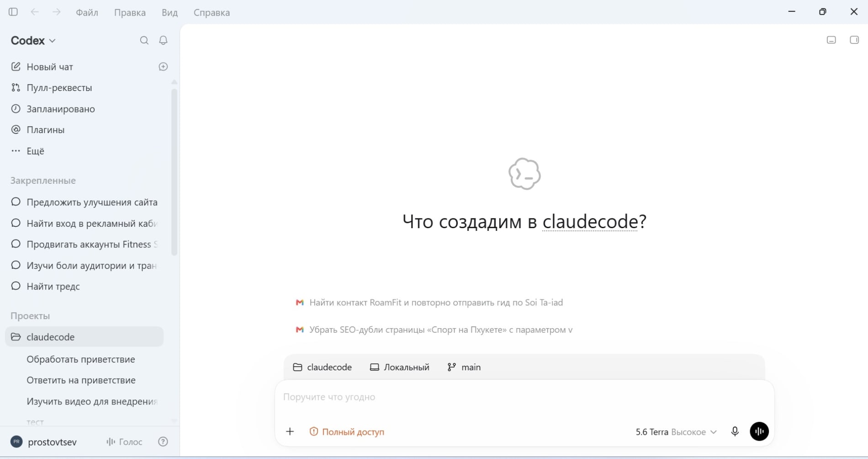
Task: Open the prostovtsev account menu
Action: coord(44,442)
